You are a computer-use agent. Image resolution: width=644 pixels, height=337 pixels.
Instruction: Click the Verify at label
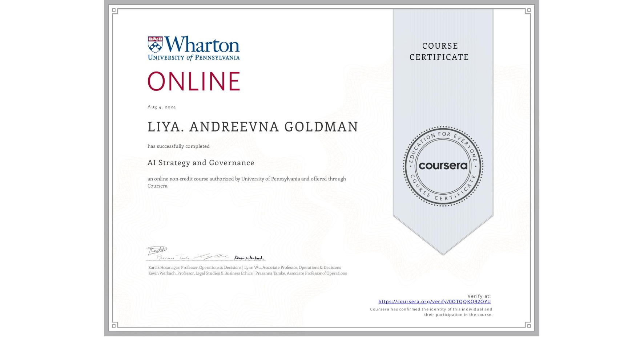(478, 296)
